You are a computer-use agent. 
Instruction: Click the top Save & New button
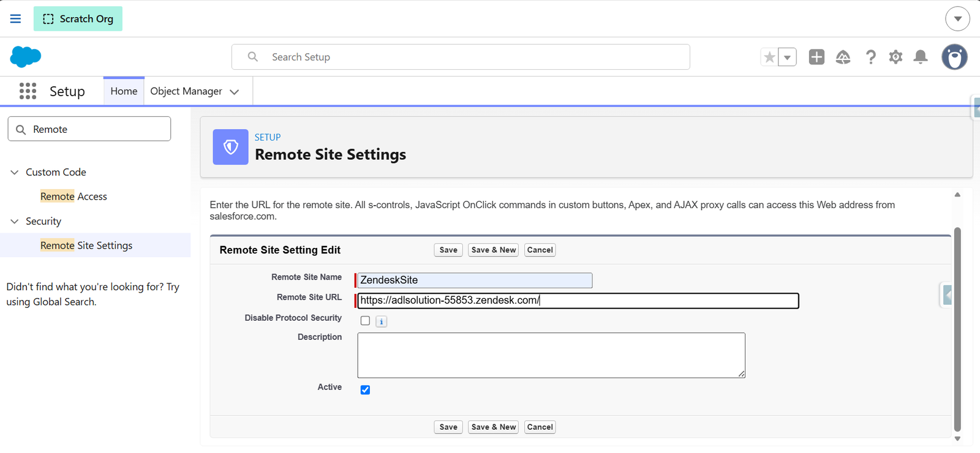pyautogui.click(x=494, y=250)
